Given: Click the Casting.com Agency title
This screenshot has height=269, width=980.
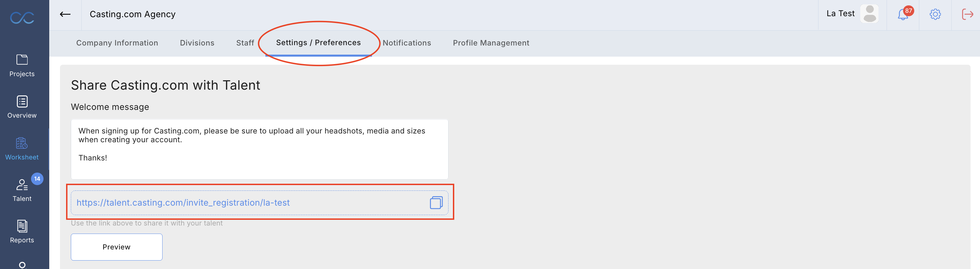Looking at the screenshot, I should coord(133,14).
